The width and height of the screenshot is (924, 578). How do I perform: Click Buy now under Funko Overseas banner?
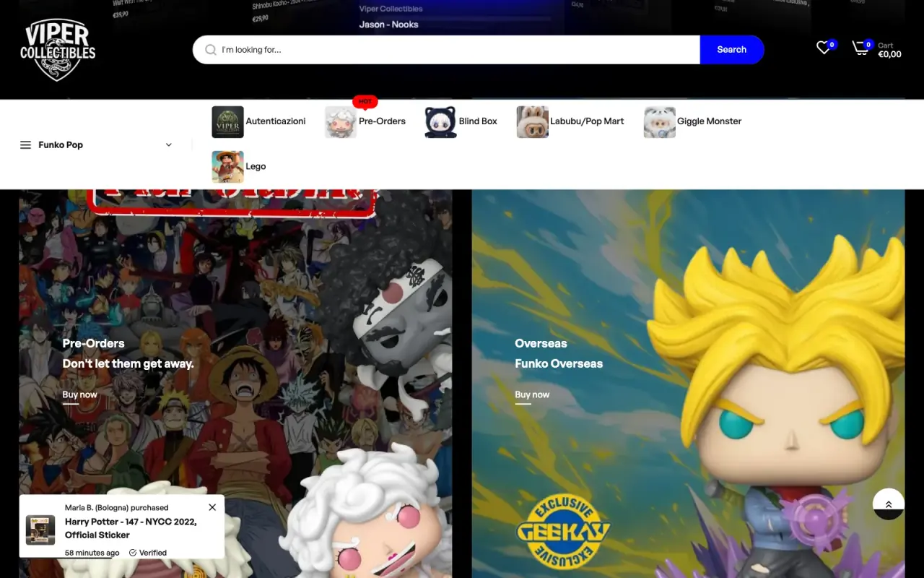click(532, 395)
